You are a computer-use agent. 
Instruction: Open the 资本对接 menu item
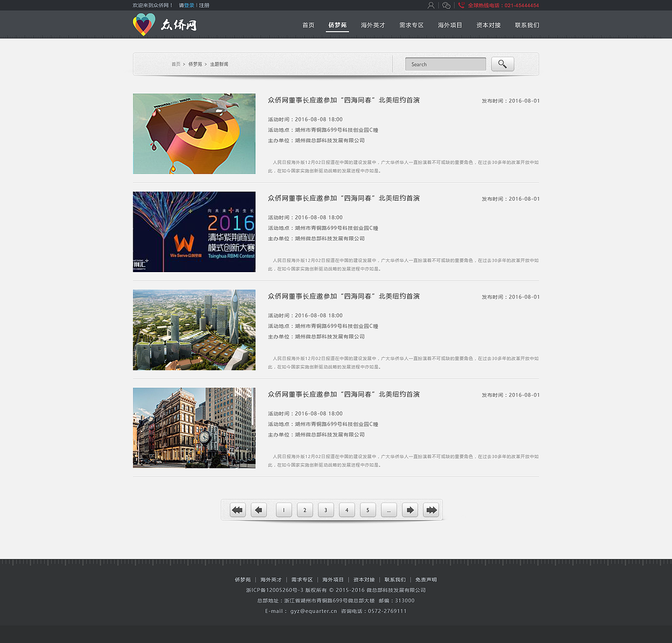click(x=488, y=24)
